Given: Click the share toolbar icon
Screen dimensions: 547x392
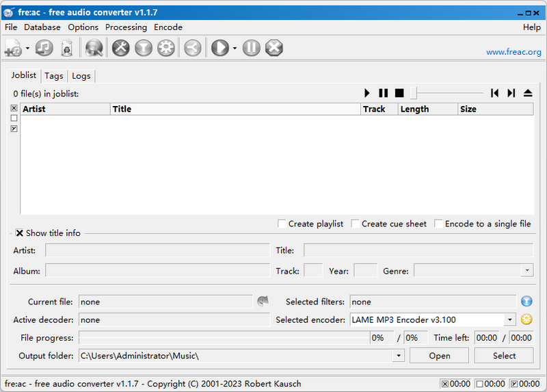Looking at the screenshot, I should pos(193,48).
